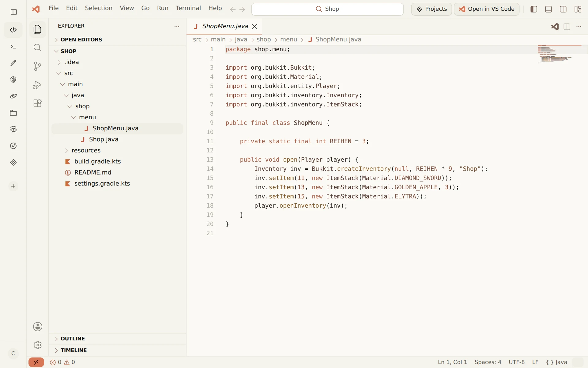Open the terminal prompt icon in left rail

coord(13,47)
